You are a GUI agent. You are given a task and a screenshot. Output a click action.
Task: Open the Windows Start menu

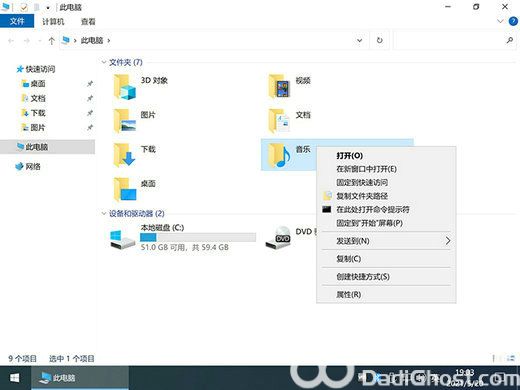coord(15,378)
